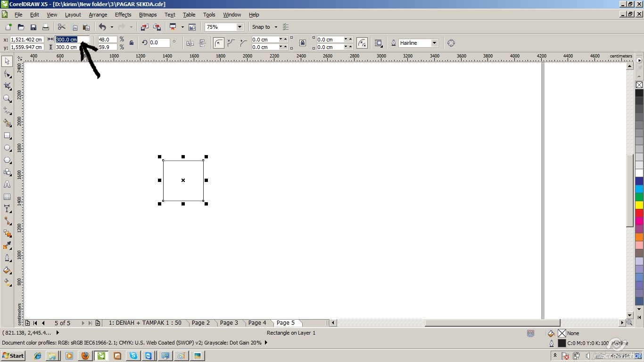Select the Zoom tool
This screenshot has width=644, height=362.
(7, 99)
